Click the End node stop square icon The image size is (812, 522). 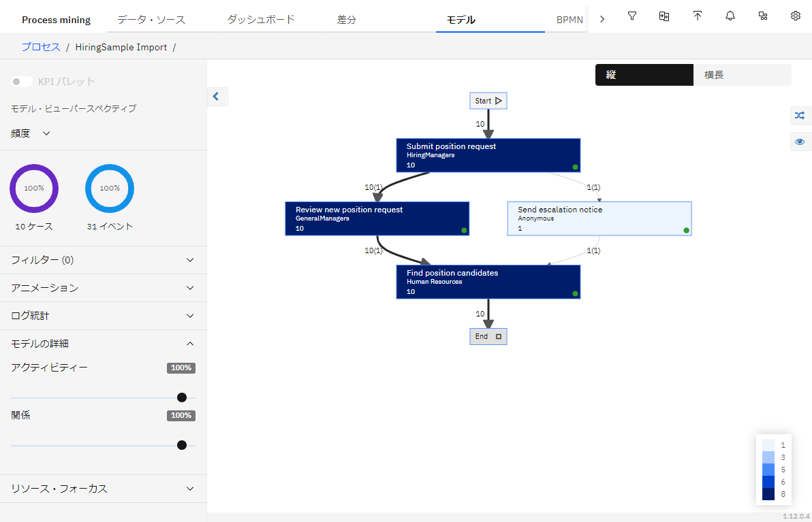pos(499,337)
